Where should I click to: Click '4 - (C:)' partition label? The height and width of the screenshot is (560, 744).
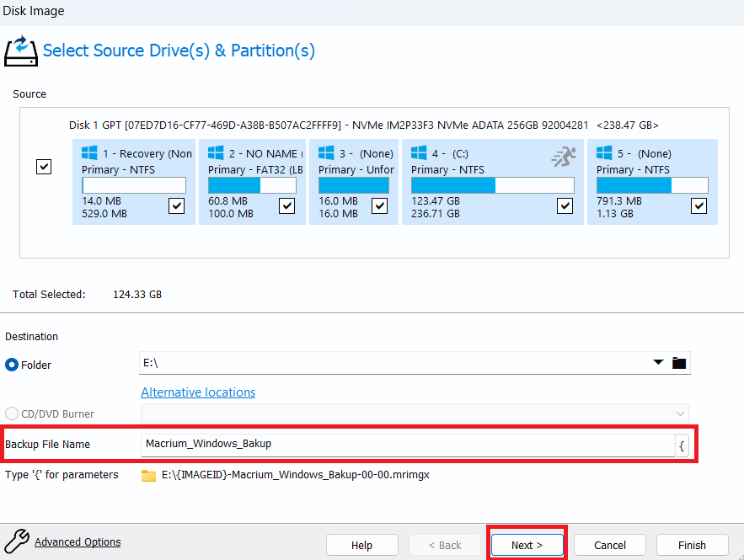[x=450, y=153]
